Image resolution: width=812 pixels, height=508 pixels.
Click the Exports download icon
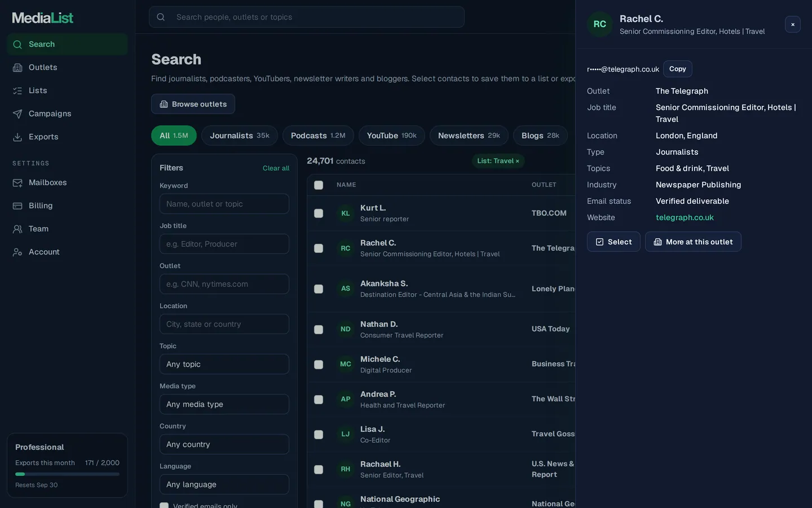coord(17,137)
